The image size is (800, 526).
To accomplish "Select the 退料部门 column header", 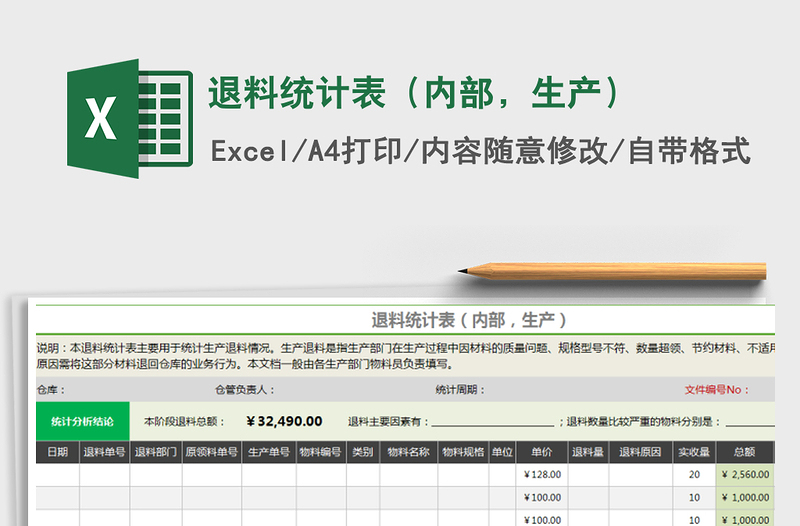I will click(156, 452).
